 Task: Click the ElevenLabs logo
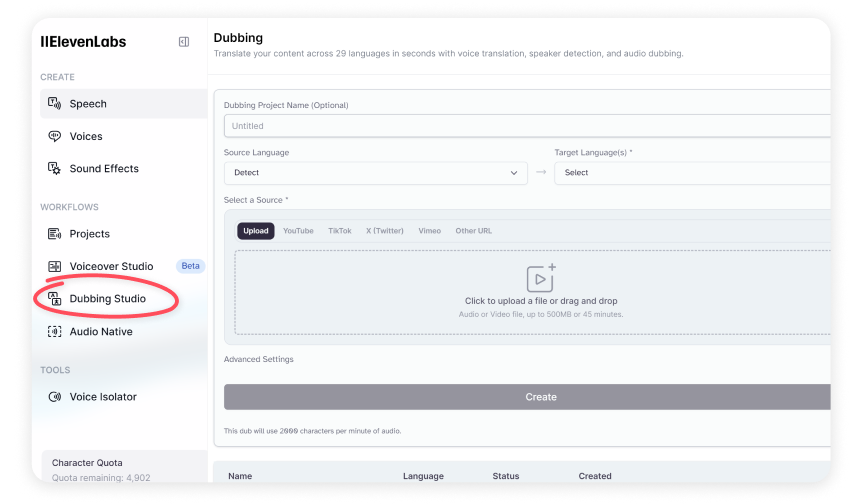pyautogui.click(x=83, y=42)
